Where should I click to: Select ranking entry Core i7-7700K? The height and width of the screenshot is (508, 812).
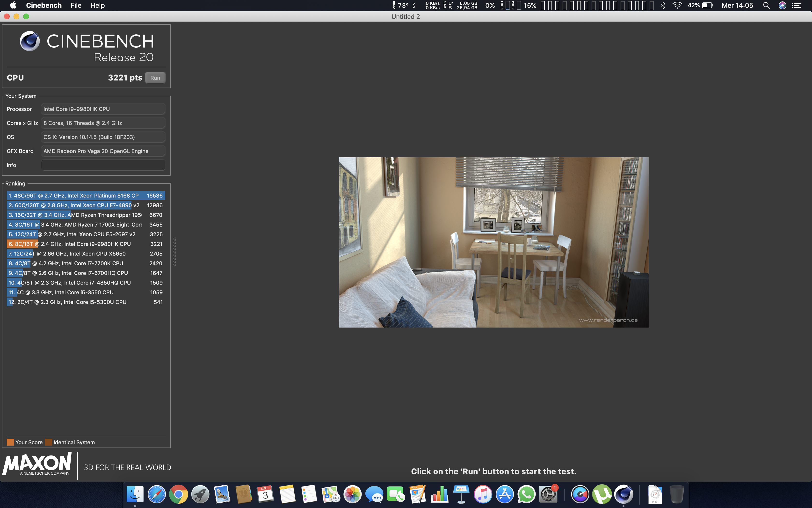pos(86,263)
